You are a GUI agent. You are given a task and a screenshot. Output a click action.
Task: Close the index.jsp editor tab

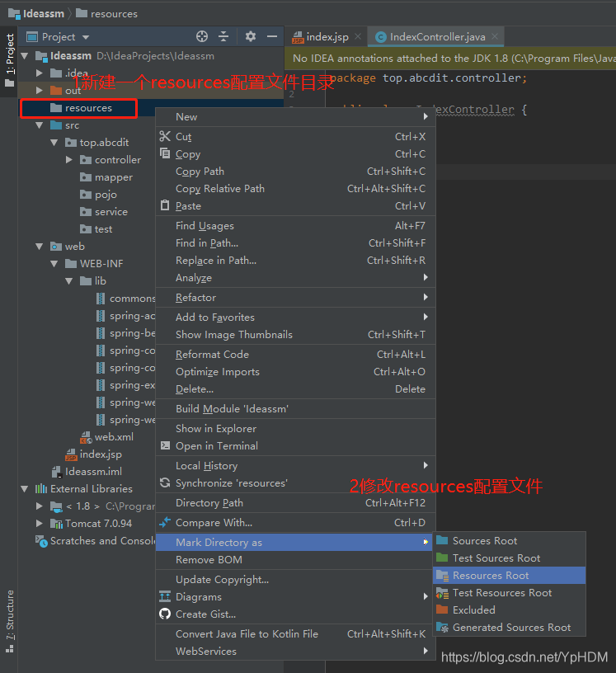click(x=358, y=36)
